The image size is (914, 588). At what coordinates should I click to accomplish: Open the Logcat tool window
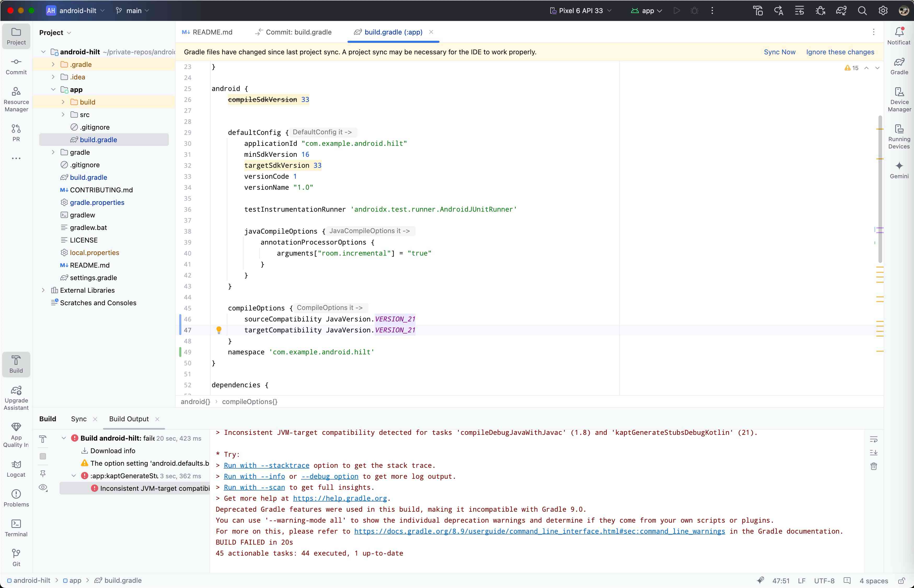click(16, 468)
